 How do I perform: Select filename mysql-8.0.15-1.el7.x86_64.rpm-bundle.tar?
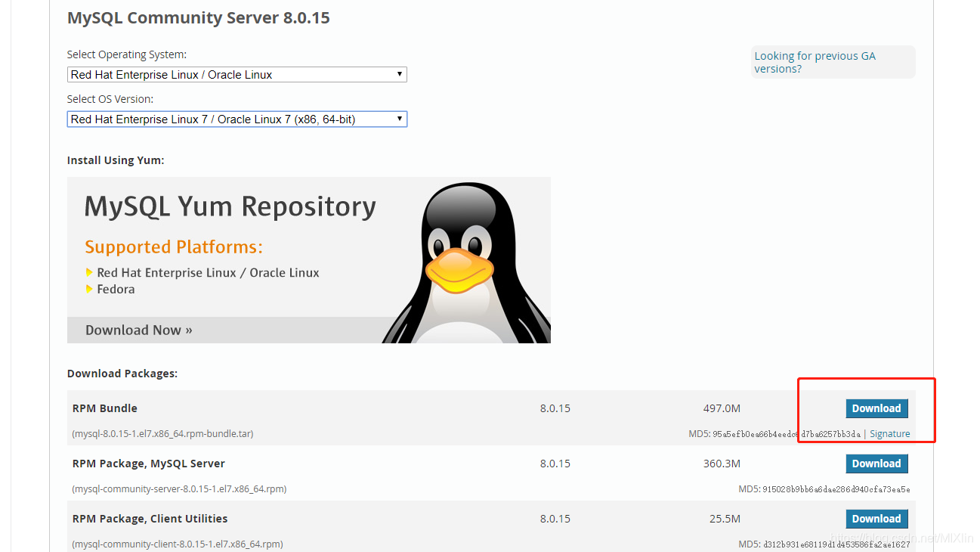[162, 434]
